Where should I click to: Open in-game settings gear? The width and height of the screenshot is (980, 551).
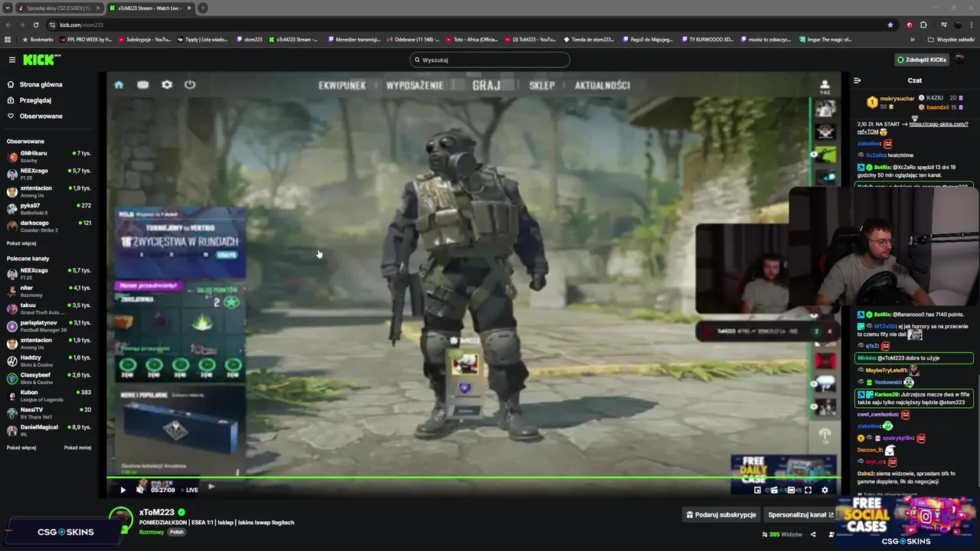(x=167, y=85)
